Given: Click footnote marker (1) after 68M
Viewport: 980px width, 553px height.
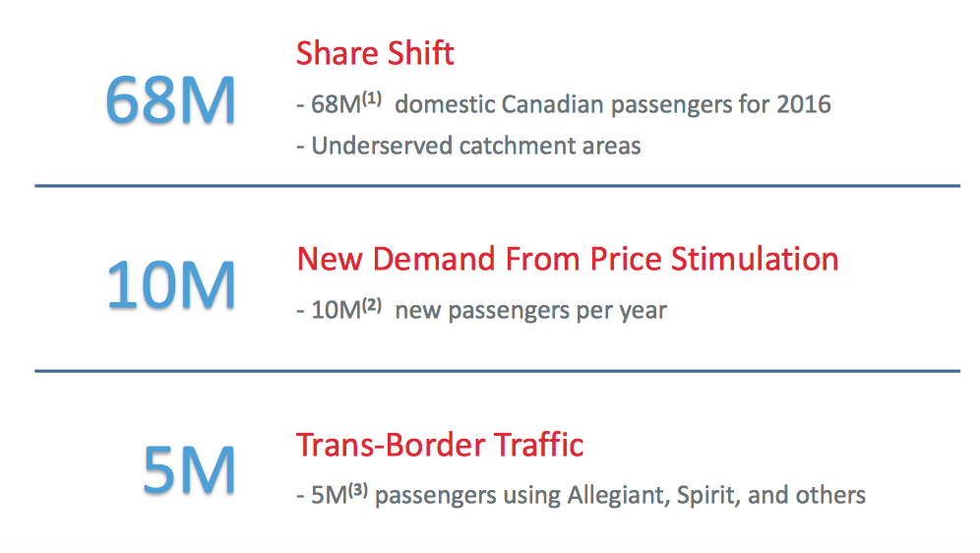Looking at the screenshot, I should click(372, 98).
